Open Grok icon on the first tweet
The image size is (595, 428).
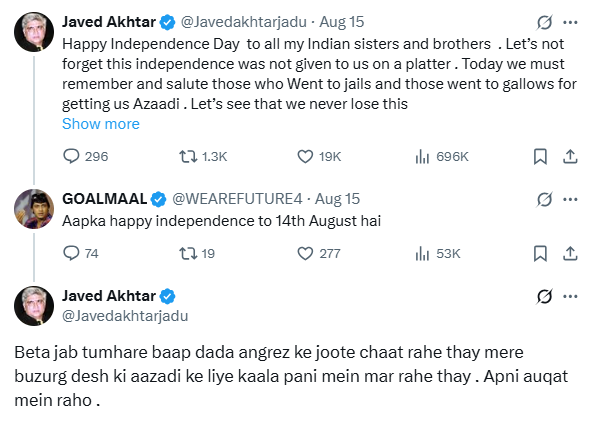545,22
